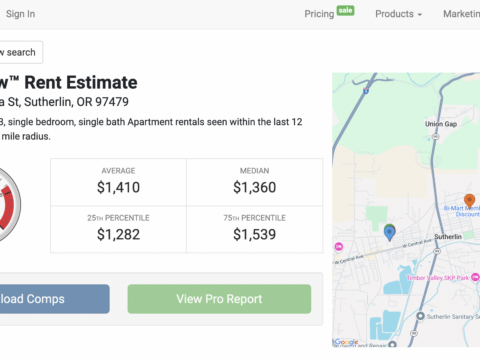Click the new search button
Viewport: 480px width, 360px height.
tap(21, 52)
